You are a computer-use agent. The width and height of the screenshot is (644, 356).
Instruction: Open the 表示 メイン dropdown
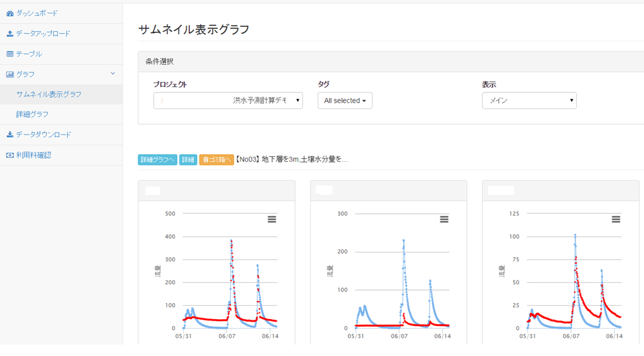[529, 100]
